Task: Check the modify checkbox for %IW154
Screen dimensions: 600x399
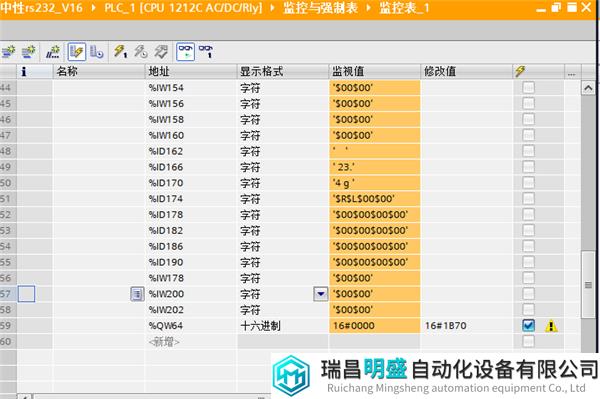Action: [528, 88]
